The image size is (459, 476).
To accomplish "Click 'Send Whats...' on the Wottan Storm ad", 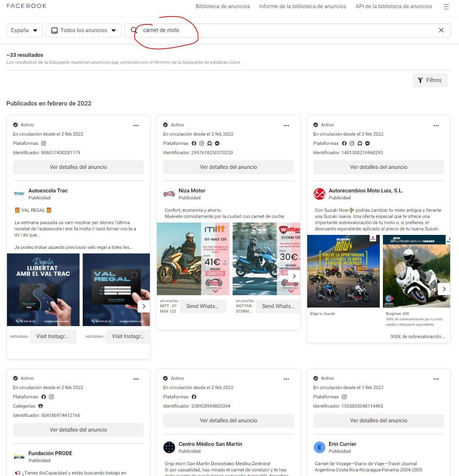I will (x=278, y=306).
